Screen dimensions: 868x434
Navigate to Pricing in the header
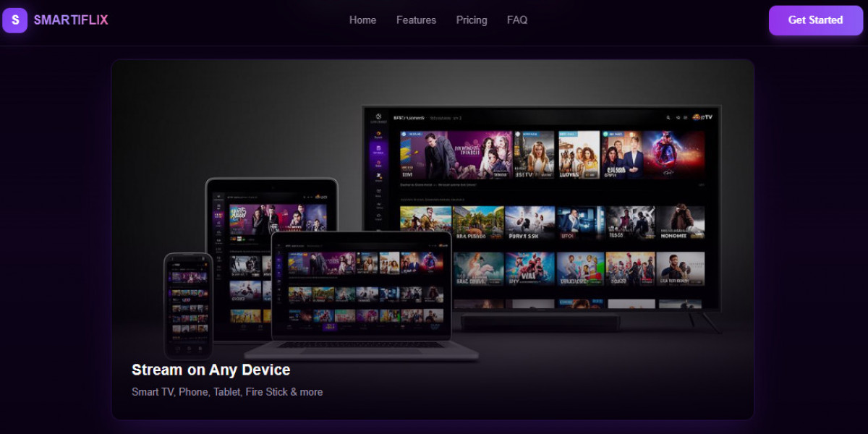point(472,20)
